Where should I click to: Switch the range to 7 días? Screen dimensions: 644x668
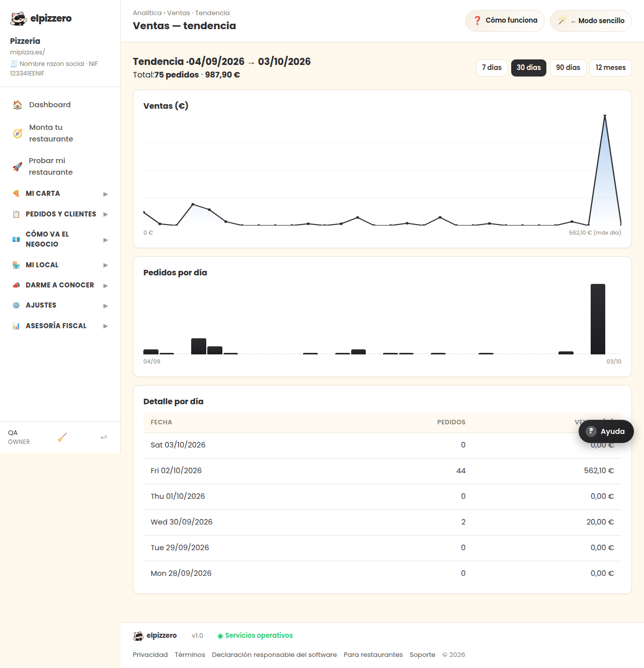[492, 68]
